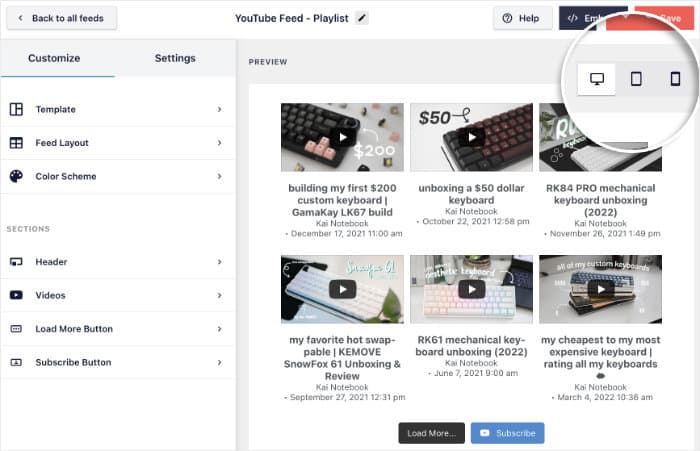Play the $200 custom keyboard video
This screenshot has width=700, height=451.
(x=342, y=137)
